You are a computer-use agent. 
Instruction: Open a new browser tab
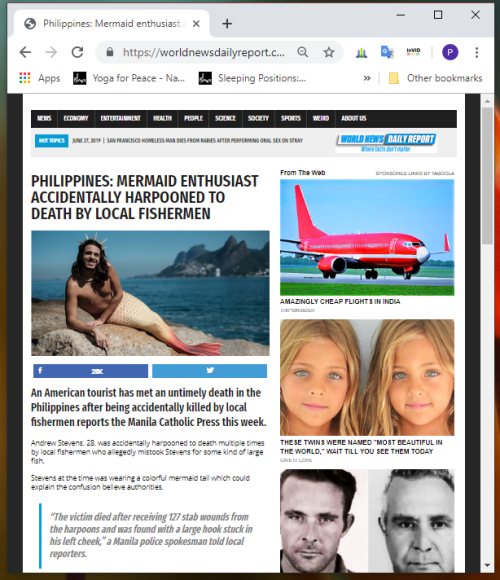coord(227,24)
